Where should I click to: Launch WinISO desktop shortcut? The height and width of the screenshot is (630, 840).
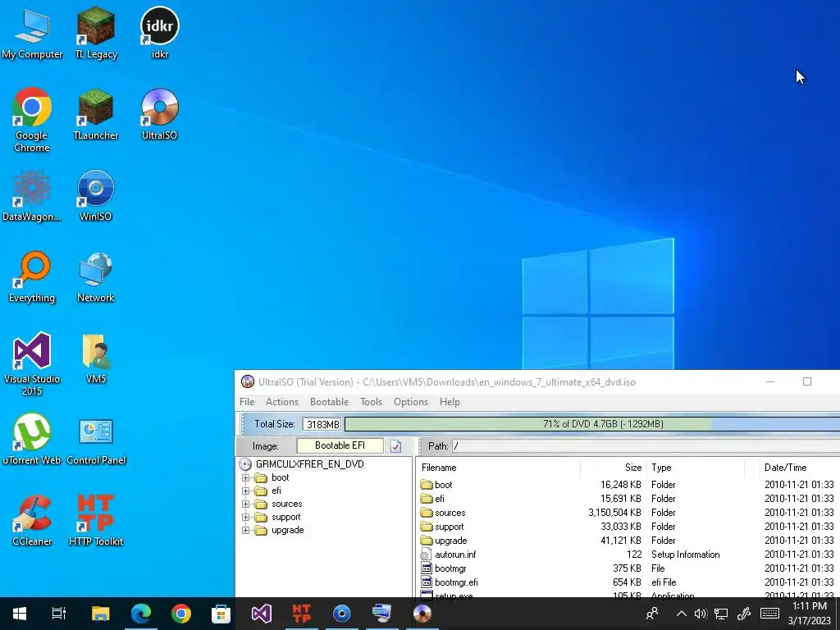(95, 195)
